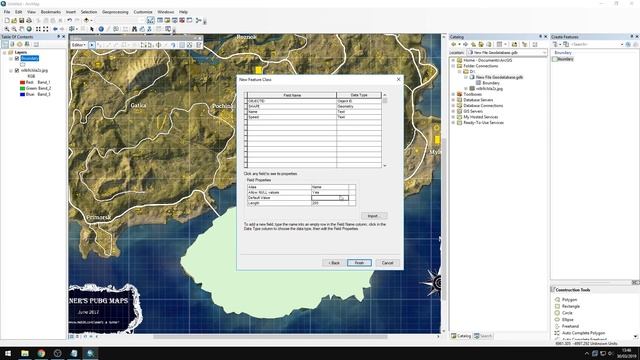This screenshot has width=640, height=360.
Task: Open the Selection menu
Action: pyautogui.click(x=89, y=12)
